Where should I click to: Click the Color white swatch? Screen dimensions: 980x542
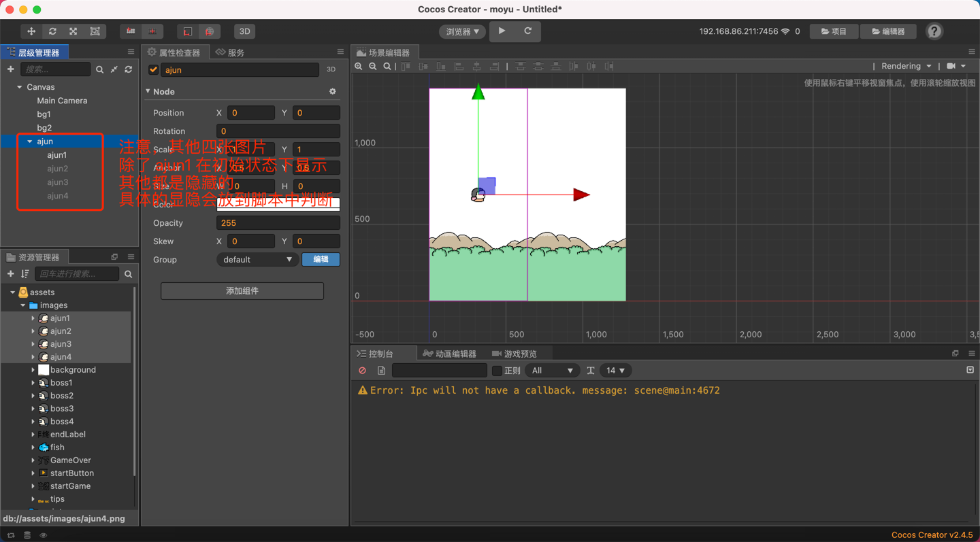coord(278,204)
